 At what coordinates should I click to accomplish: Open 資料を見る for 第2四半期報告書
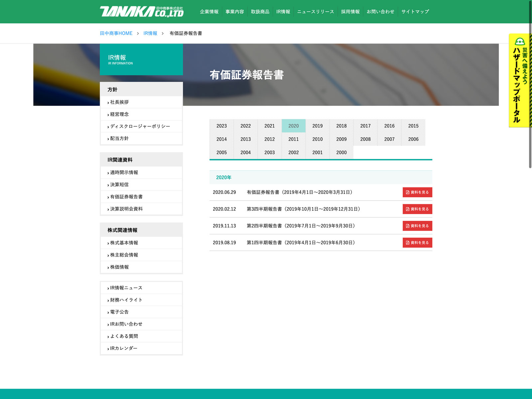pyautogui.click(x=417, y=226)
